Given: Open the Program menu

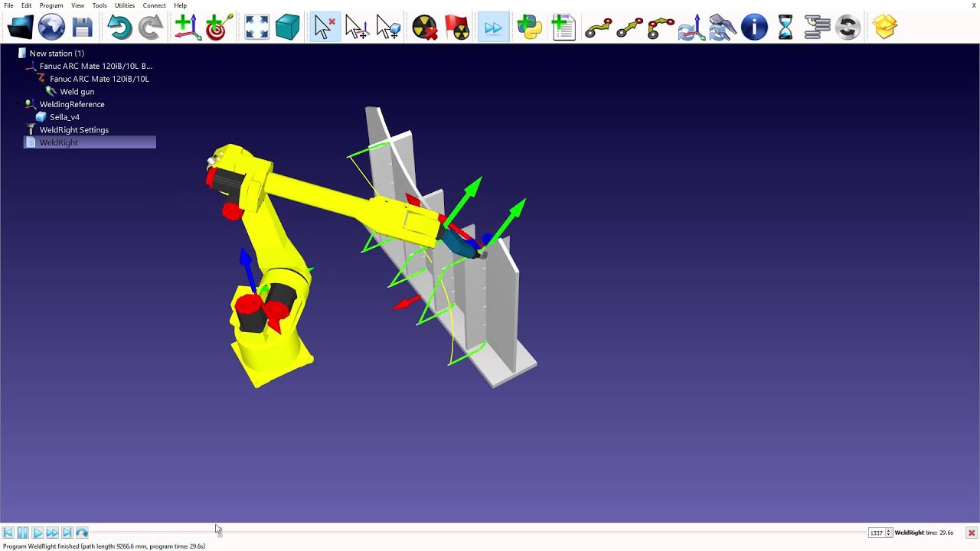Looking at the screenshot, I should (51, 5).
